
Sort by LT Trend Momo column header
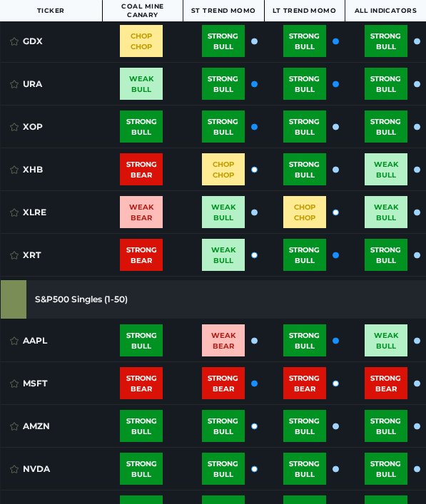pyautogui.click(x=305, y=11)
